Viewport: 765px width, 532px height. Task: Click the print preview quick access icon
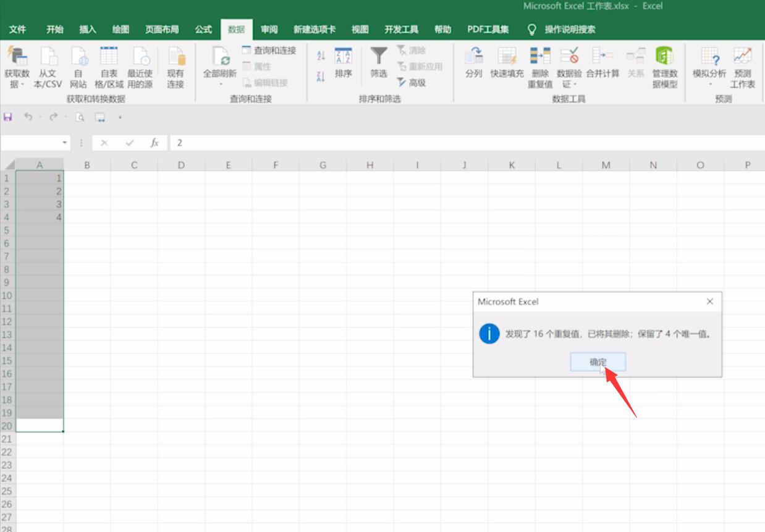point(80,117)
